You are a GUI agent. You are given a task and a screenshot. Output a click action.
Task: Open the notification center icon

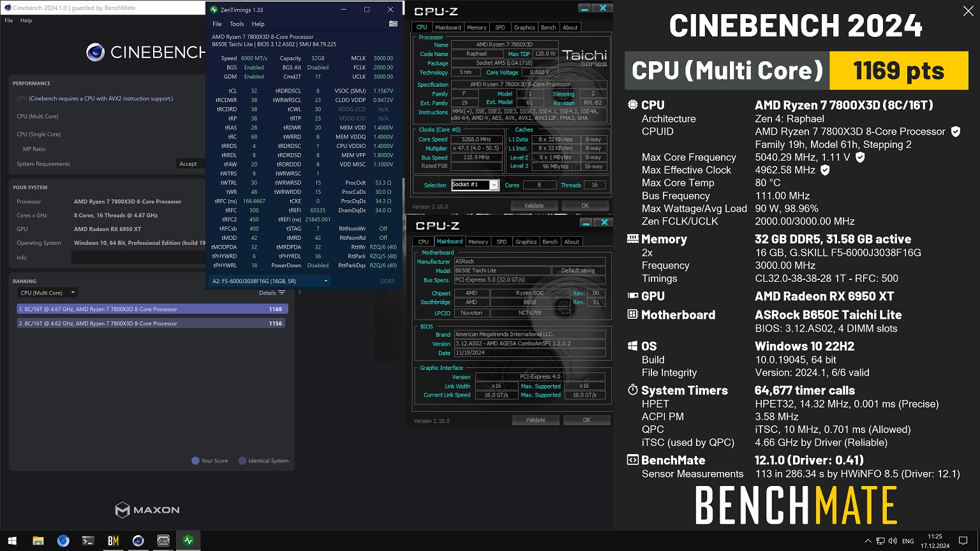pos(963,541)
